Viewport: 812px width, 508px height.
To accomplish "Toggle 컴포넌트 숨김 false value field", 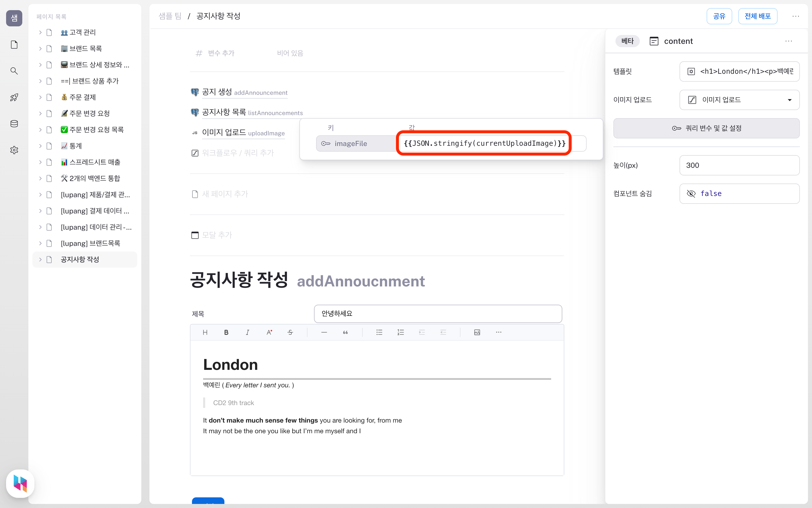I will [x=740, y=193].
